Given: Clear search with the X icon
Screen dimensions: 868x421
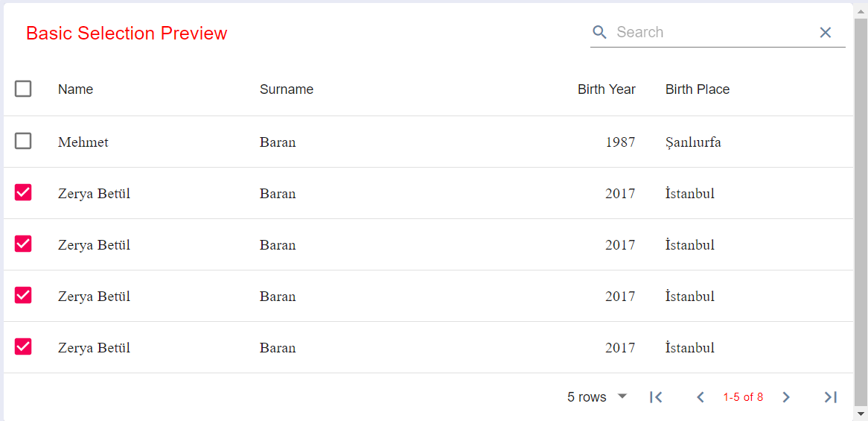Looking at the screenshot, I should pyautogui.click(x=826, y=33).
